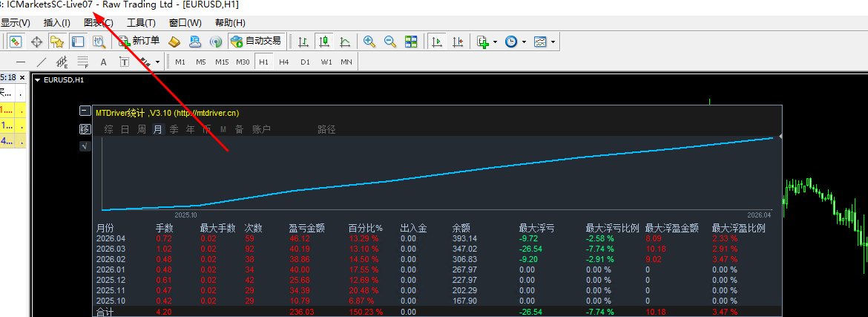868x317 pixels.
Task: Tile chart windows icon
Action: pos(411,42)
